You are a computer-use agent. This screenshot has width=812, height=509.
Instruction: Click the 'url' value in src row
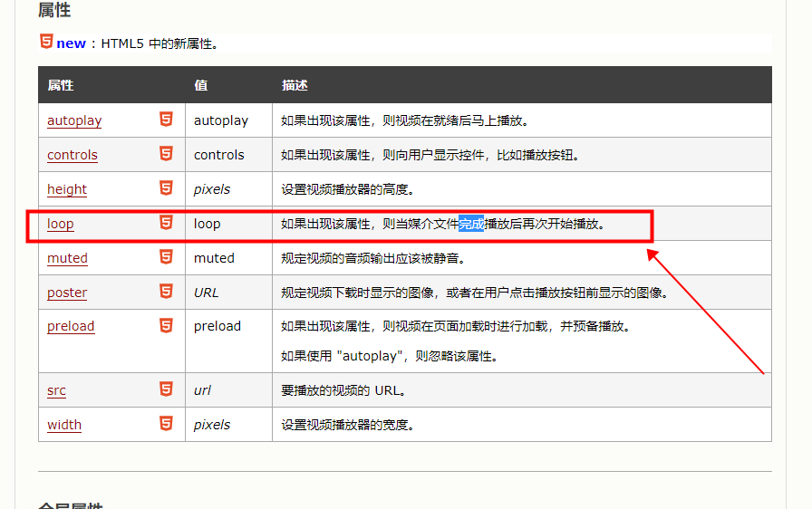click(202, 390)
